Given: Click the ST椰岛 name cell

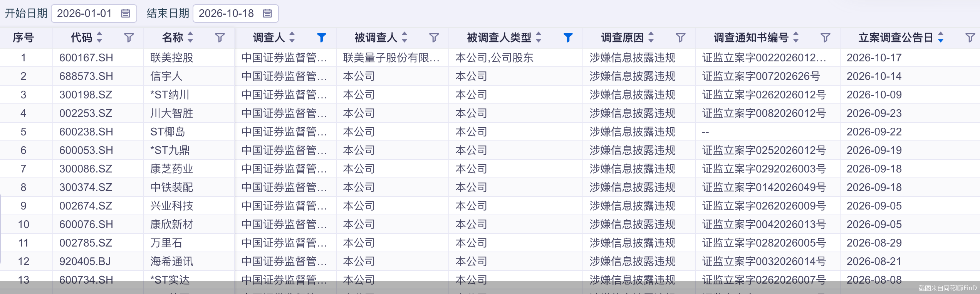Looking at the screenshot, I should 168,132.
